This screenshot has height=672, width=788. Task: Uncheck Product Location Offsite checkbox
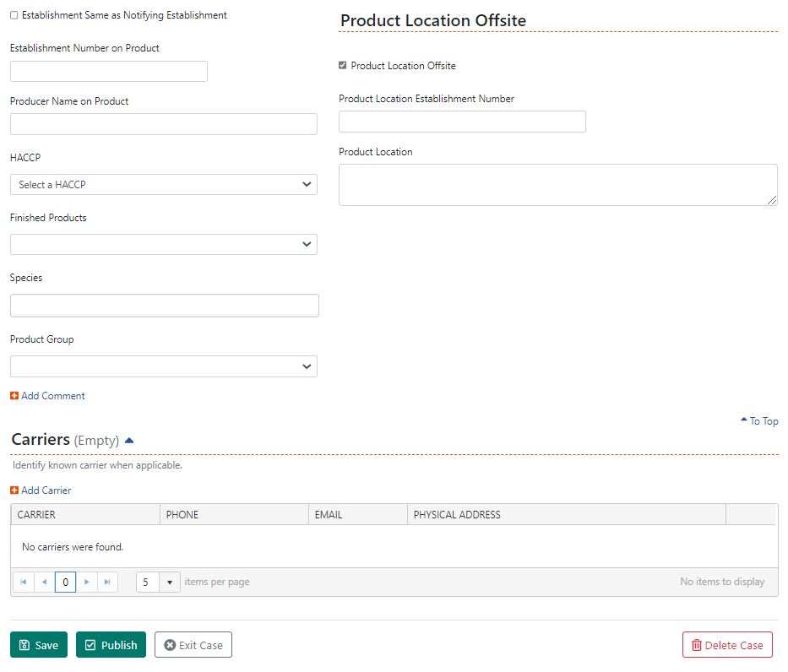tap(343, 66)
